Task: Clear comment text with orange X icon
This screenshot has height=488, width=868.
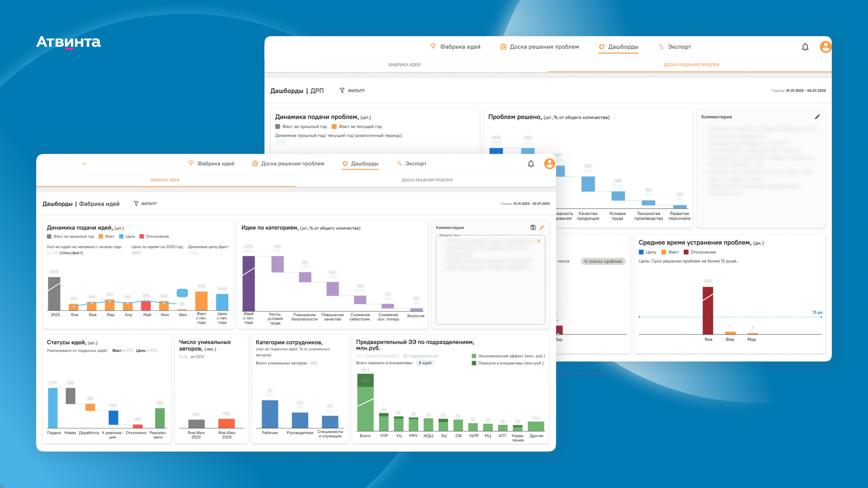Action: tap(539, 241)
